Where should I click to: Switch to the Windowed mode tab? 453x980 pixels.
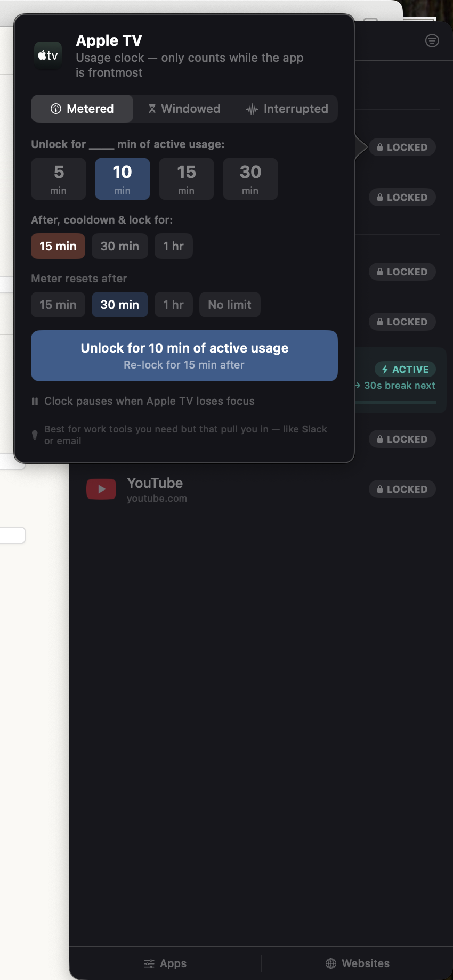184,109
